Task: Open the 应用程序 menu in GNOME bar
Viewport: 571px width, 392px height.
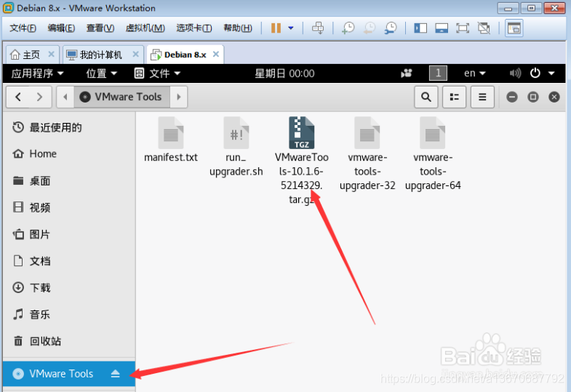Action: (38, 73)
